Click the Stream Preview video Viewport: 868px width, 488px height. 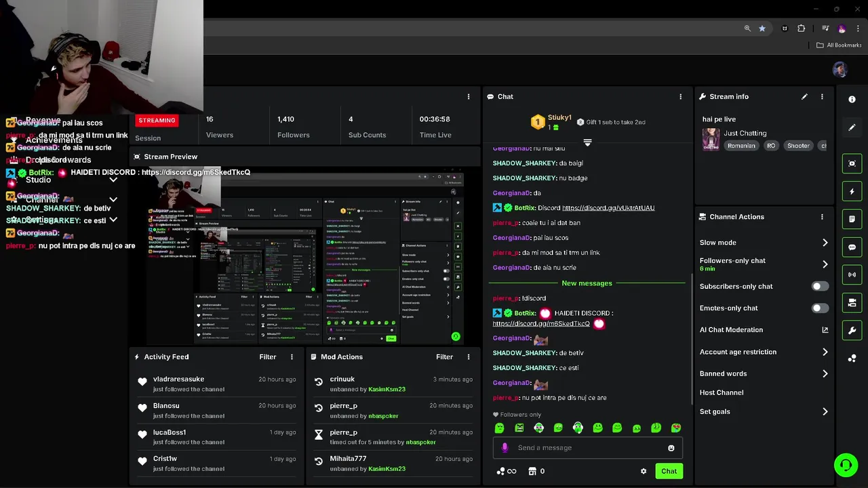click(304, 256)
